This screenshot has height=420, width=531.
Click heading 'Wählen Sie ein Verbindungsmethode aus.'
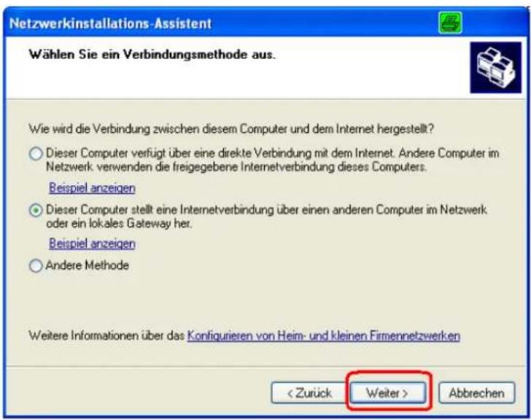pyautogui.click(x=152, y=55)
